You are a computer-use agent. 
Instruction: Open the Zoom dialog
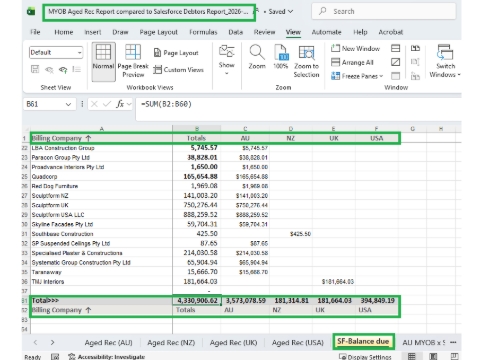coord(257,57)
